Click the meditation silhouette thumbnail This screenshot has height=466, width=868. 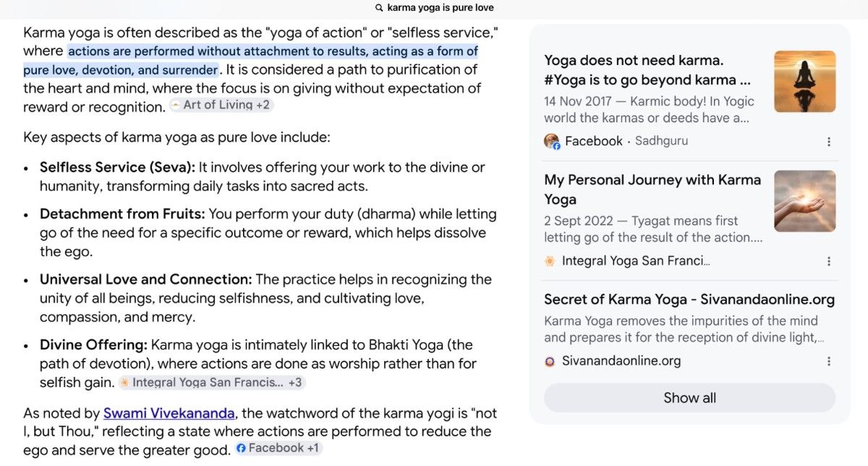pyautogui.click(x=804, y=82)
